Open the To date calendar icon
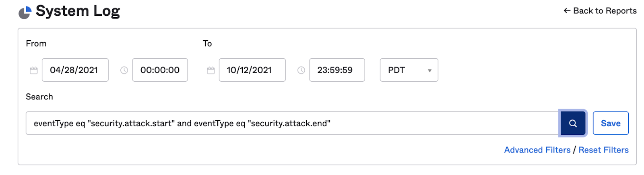This screenshot has width=644, height=175. (211, 70)
